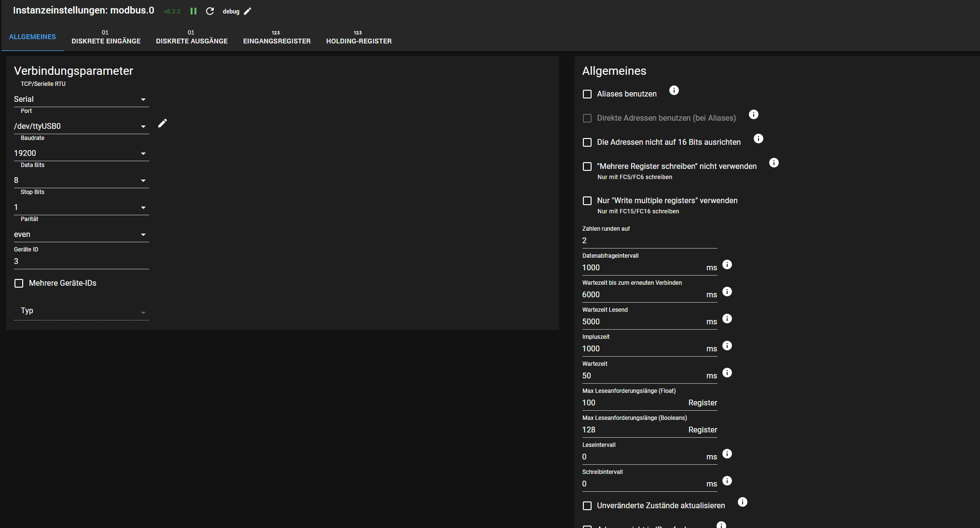Toggle Unveränderte Zustände aktualisieren checkbox
The width and height of the screenshot is (980, 528).
(587, 506)
